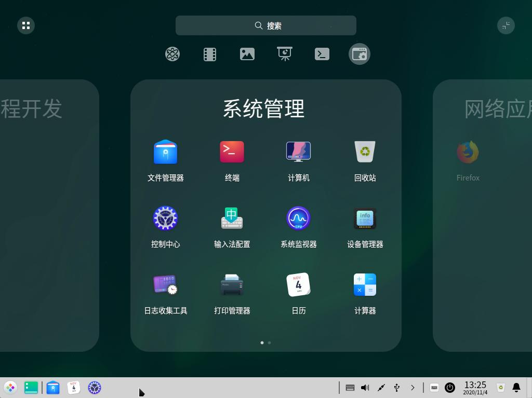Click the volume speaker tray icon
Viewport: 532px width, 398px height.
point(365,388)
